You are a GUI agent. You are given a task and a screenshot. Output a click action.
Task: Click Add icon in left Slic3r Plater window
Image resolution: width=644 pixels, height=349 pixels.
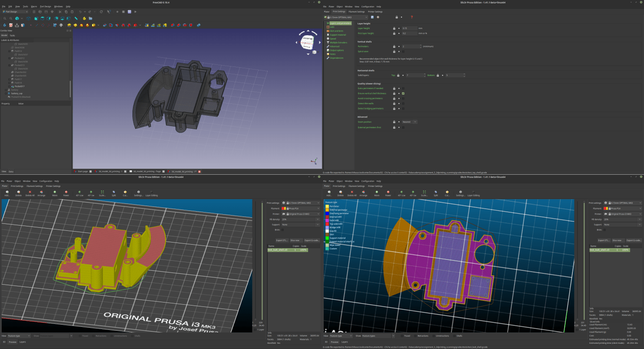(x=7, y=193)
